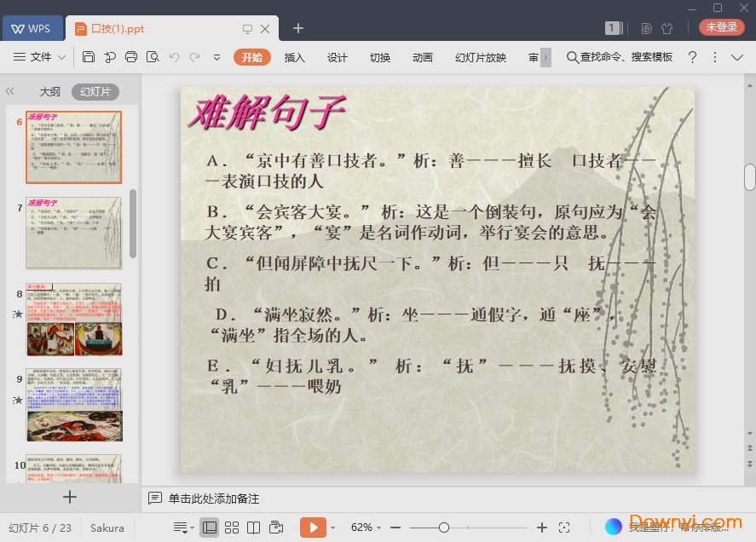Click the 未登录 login button
Image resolution: width=756 pixels, height=542 pixels.
pos(721,27)
